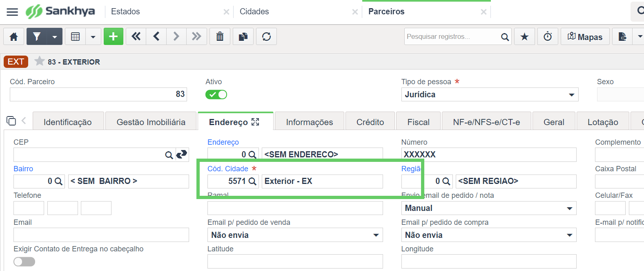Click the Email input field

pyautogui.click(x=101, y=235)
